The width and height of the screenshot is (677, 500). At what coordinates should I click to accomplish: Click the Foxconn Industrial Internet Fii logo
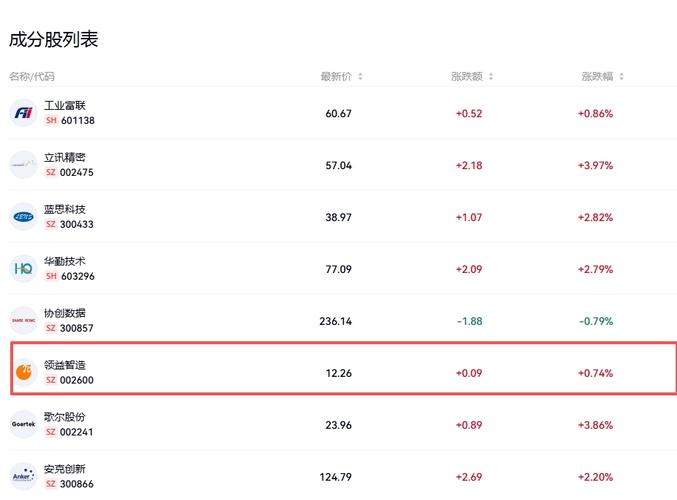tap(23, 113)
